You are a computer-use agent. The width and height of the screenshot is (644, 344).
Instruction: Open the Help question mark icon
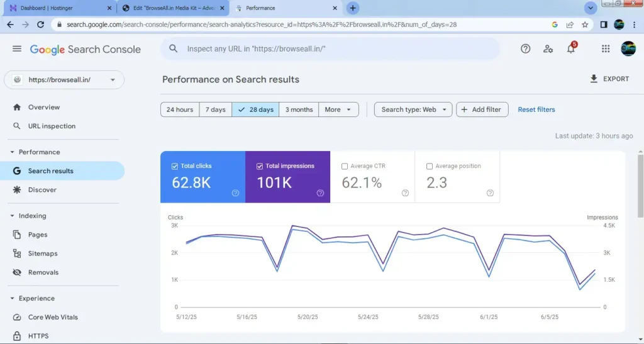[x=525, y=49]
